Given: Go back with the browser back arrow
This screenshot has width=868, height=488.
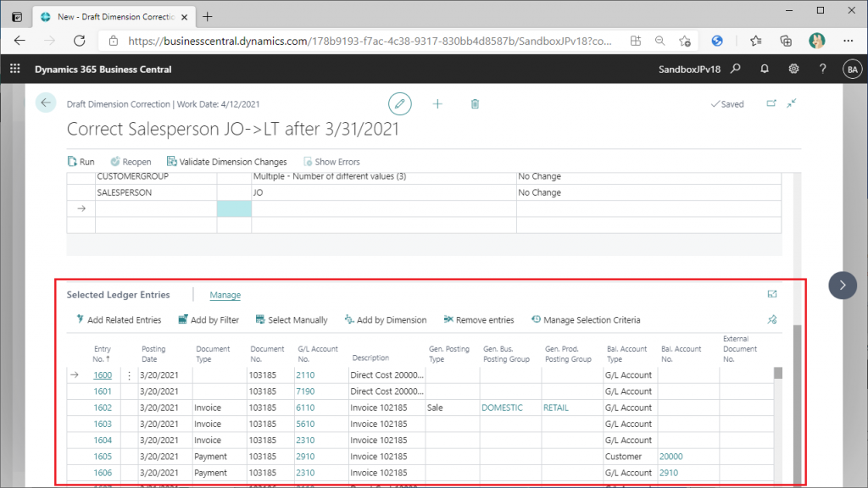Looking at the screenshot, I should tap(20, 41).
